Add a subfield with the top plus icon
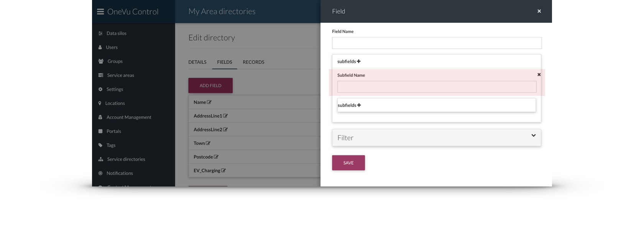Image resolution: width=644 pixels, height=244 pixels. (x=359, y=61)
